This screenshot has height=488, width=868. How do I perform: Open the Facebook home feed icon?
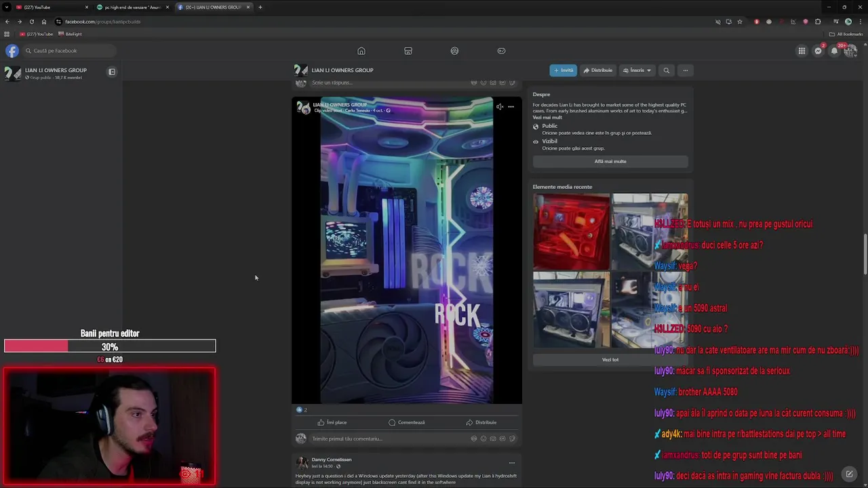[361, 51]
